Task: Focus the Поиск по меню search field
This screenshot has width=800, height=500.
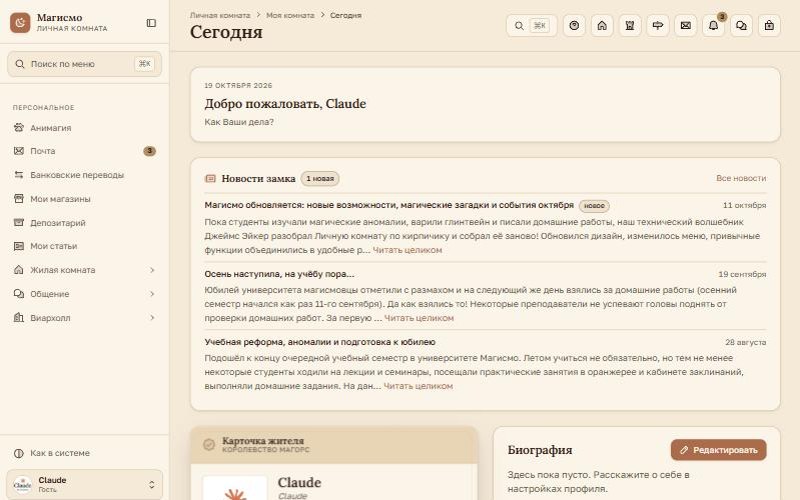Action: pos(85,64)
